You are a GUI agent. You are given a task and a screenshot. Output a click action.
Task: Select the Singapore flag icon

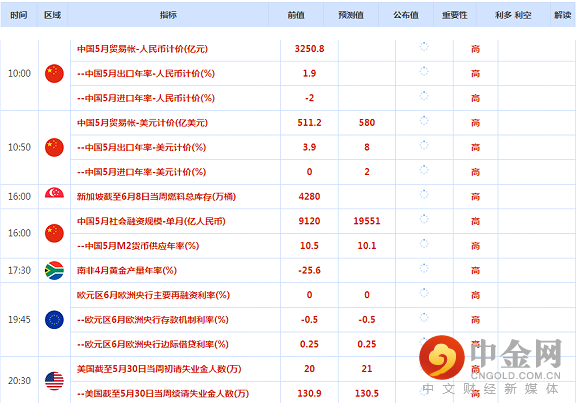click(54, 197)
